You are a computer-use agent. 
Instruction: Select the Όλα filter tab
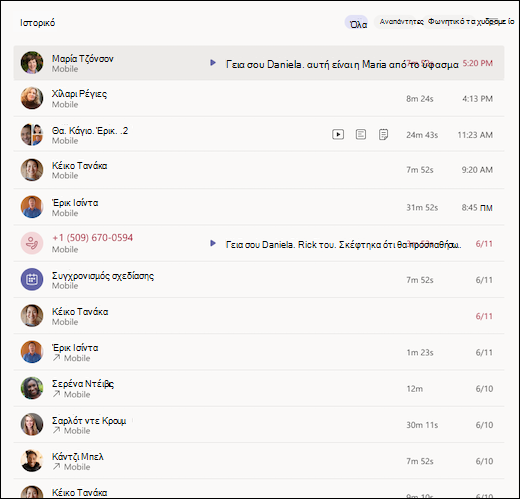pos(356,22)
